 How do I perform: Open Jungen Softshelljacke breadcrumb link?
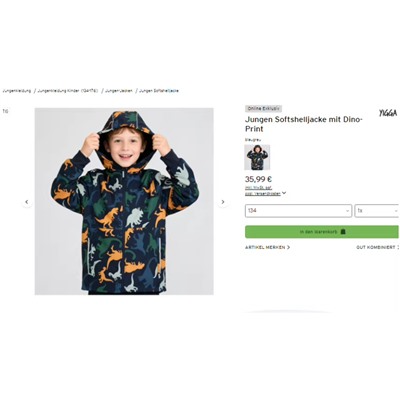tap(159, 91)
